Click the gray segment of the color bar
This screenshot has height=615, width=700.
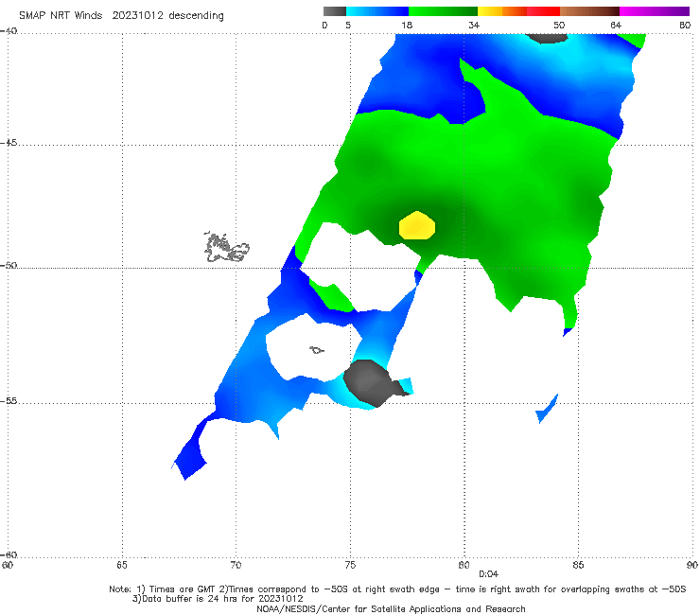(x=335, y=11)
